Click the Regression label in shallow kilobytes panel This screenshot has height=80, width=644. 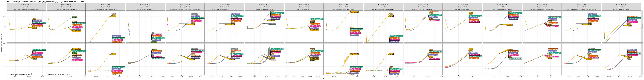354,12
